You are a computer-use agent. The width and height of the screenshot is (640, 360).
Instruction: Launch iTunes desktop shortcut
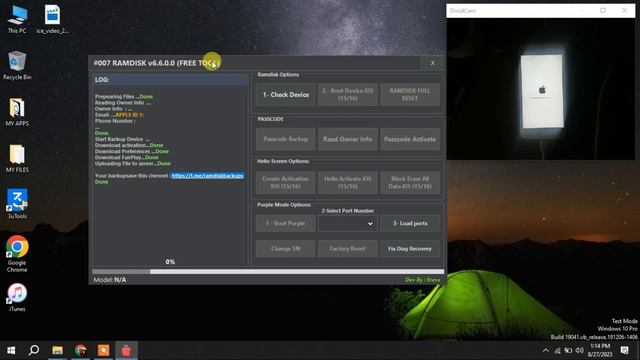(17, 297)
